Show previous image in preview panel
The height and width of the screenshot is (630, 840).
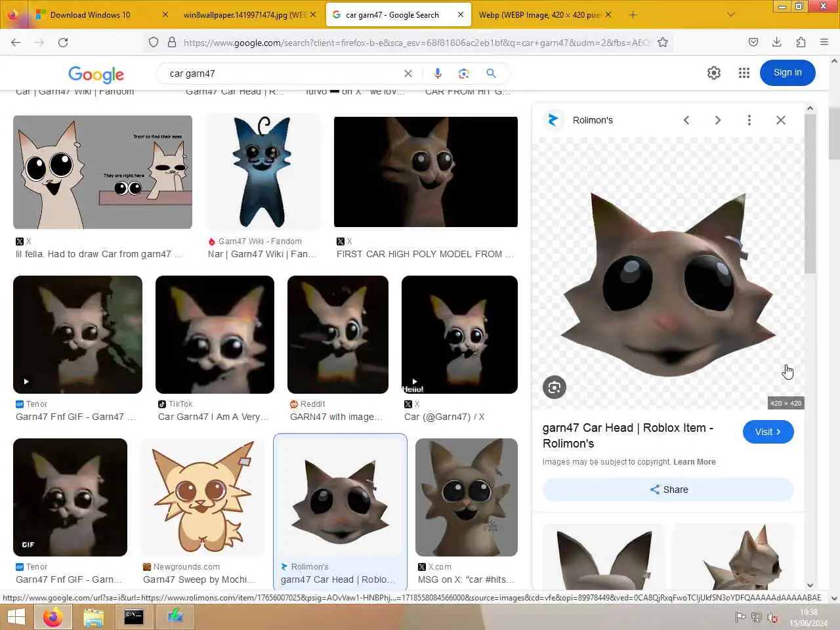[x=686, y=120]
